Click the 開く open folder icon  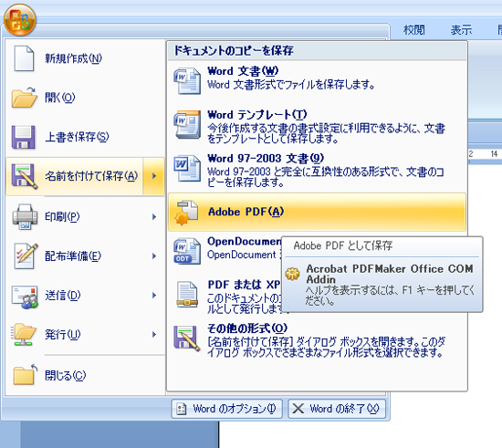click(25, 98)
